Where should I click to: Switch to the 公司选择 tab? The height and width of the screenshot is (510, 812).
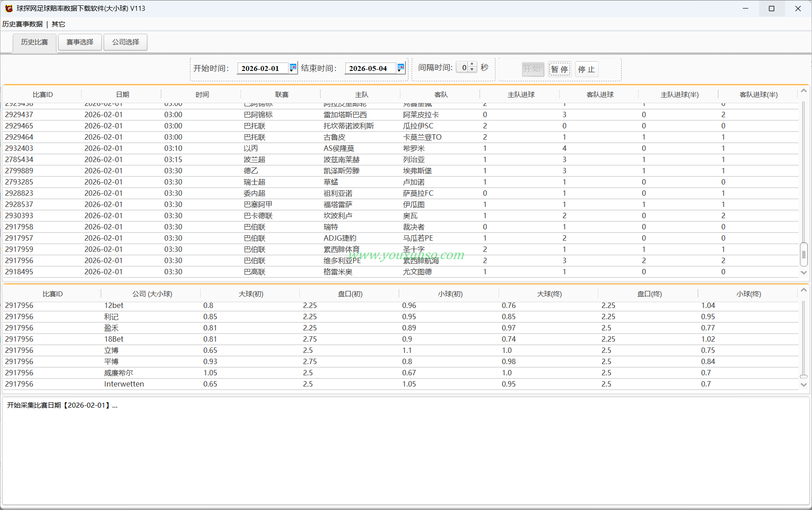point(126,42)
